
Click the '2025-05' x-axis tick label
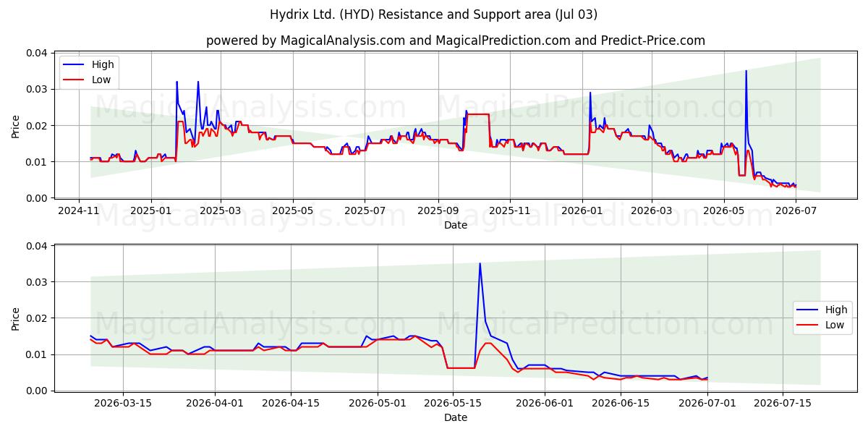[x=293, y=210]
